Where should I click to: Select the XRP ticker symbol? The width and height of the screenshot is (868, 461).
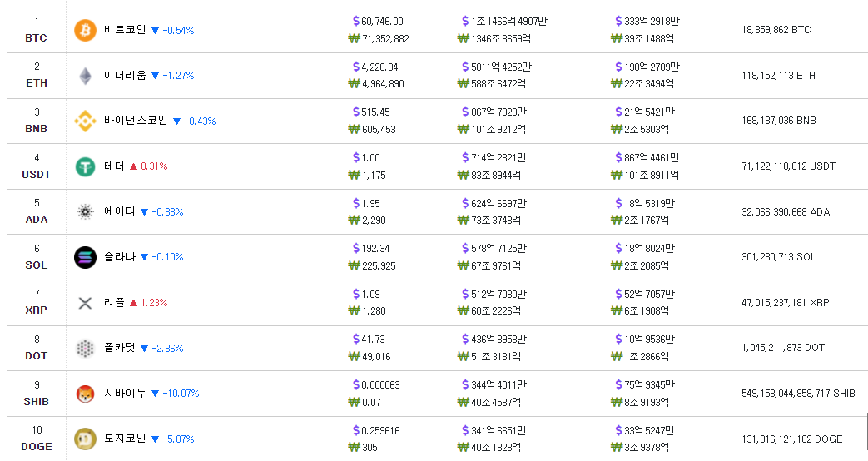pyautogui.click(x=36, y=310)
